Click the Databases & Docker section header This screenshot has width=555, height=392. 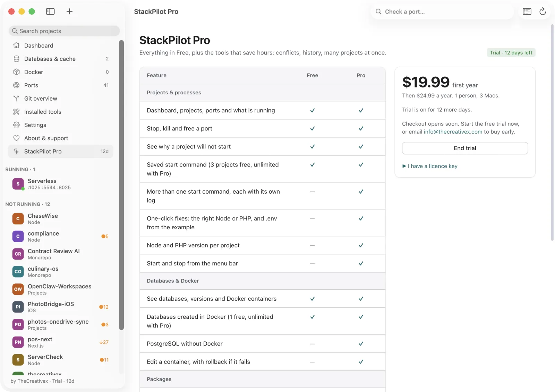[262, 281]
